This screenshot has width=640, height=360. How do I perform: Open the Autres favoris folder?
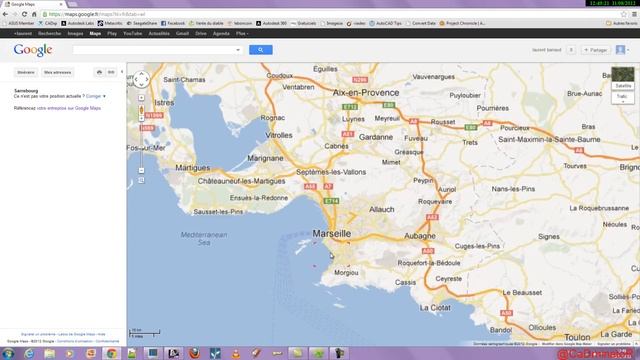pyautogui.click(x=622, y=23)
